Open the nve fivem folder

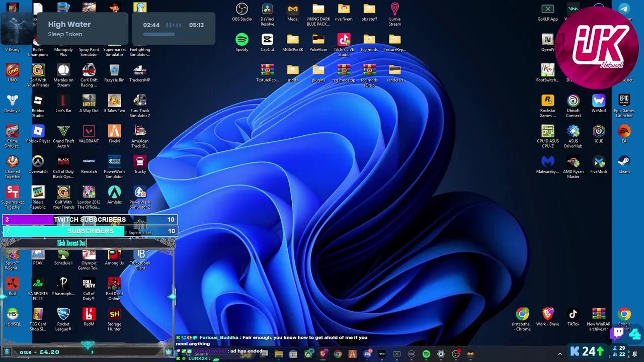coord(344,12)
